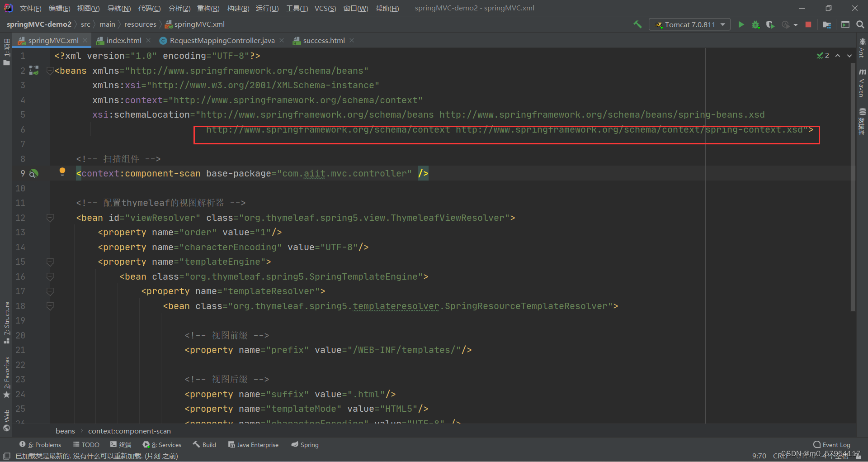
Task: Click the lightbulb intention icon on line 9
Action: (x=62, y=171)
